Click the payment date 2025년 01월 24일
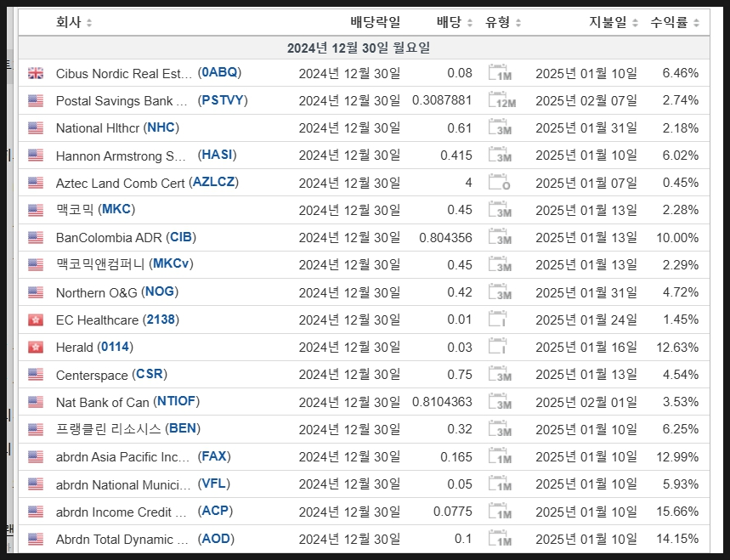This screenshot has height=560, width=730. click(586, 320)
